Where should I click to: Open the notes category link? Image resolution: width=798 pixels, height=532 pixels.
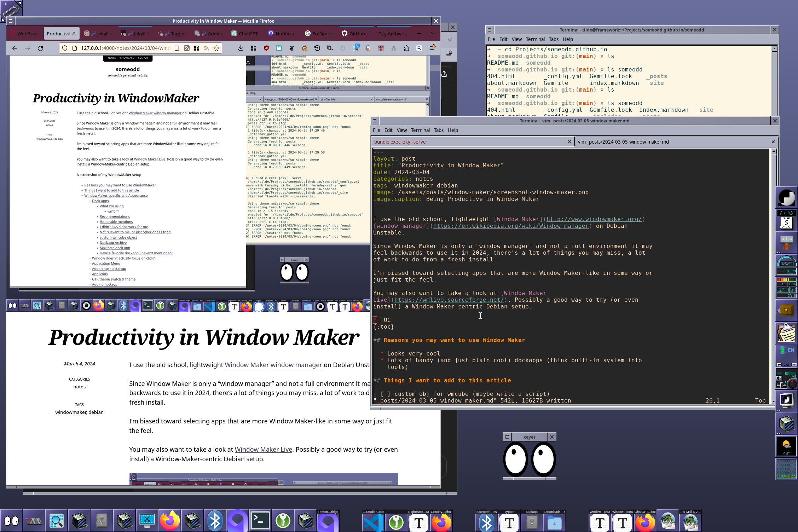click(x=79, y=387)
